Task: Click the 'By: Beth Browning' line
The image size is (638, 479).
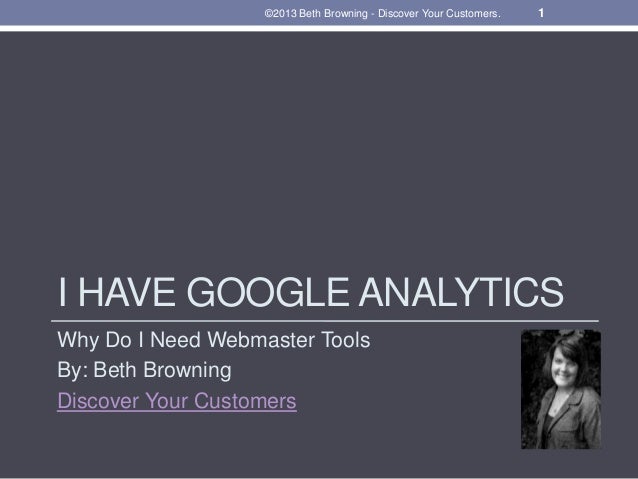Action: click(144, 370)
